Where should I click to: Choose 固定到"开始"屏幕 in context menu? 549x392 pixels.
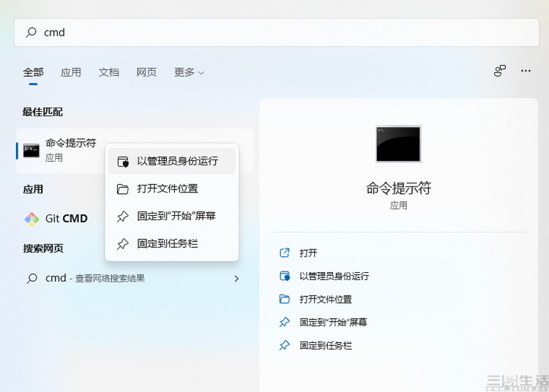pos(172,216)
